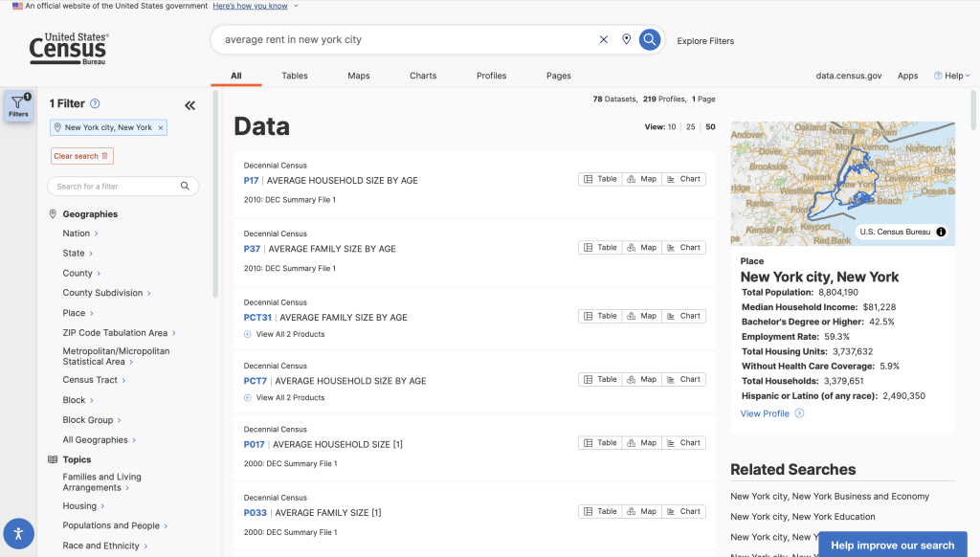Viewport: 980px width, 557px height.
Task: Remove the New York city filter chip
Action: click(161, 127)
